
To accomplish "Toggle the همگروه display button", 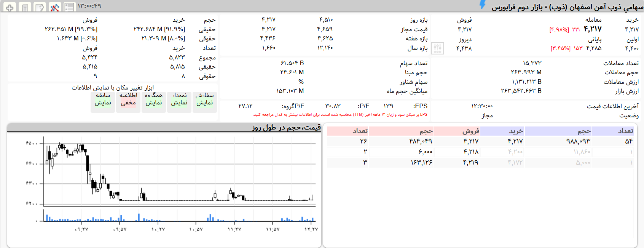I will click(154, 101).
